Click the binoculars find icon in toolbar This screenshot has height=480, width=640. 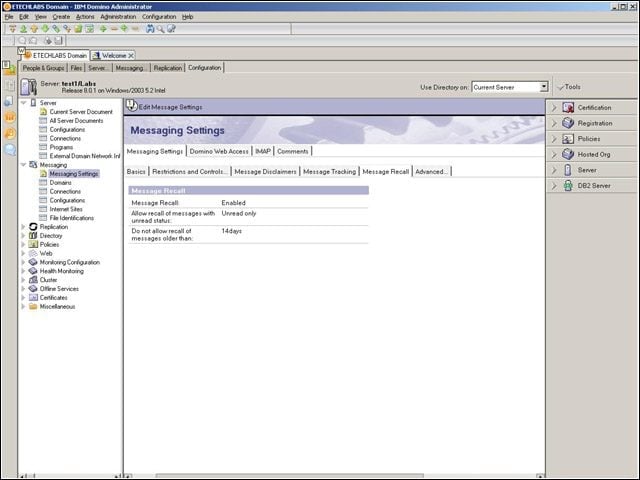point(150,29)
